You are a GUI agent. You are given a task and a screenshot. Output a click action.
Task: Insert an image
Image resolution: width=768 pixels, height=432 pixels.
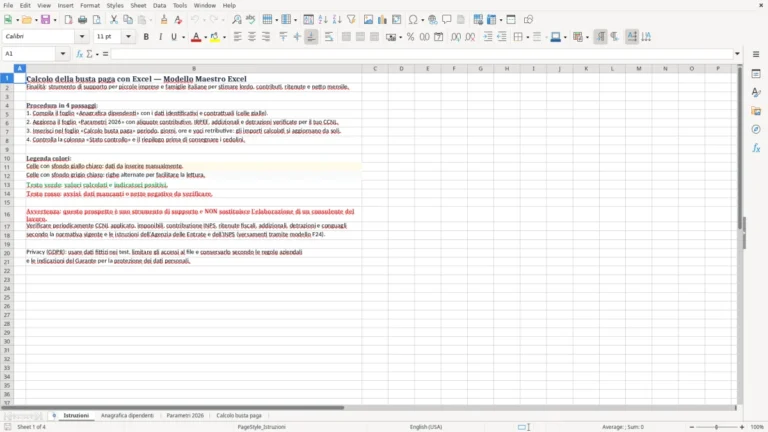[368, 20]
